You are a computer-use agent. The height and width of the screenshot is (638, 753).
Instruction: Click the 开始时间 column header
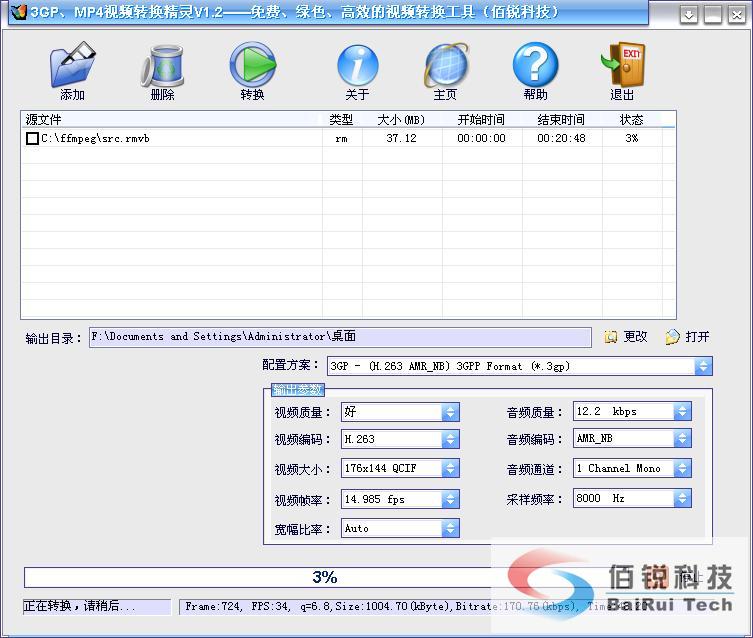pyautogui.click(x=482, y=119)
